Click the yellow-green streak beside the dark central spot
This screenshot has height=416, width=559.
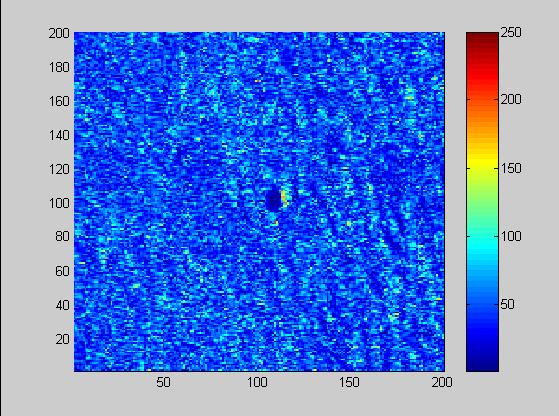pyautogui.click(x=284, y=199)
